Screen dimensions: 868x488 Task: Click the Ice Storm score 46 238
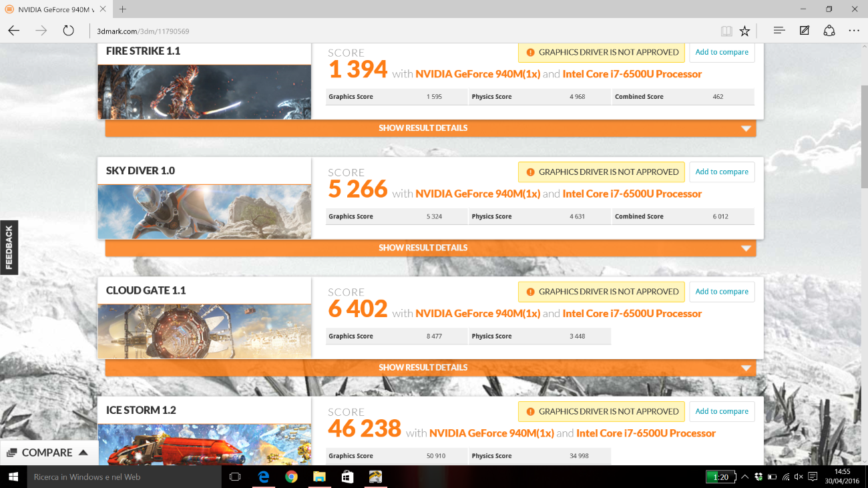click(365, 429)
